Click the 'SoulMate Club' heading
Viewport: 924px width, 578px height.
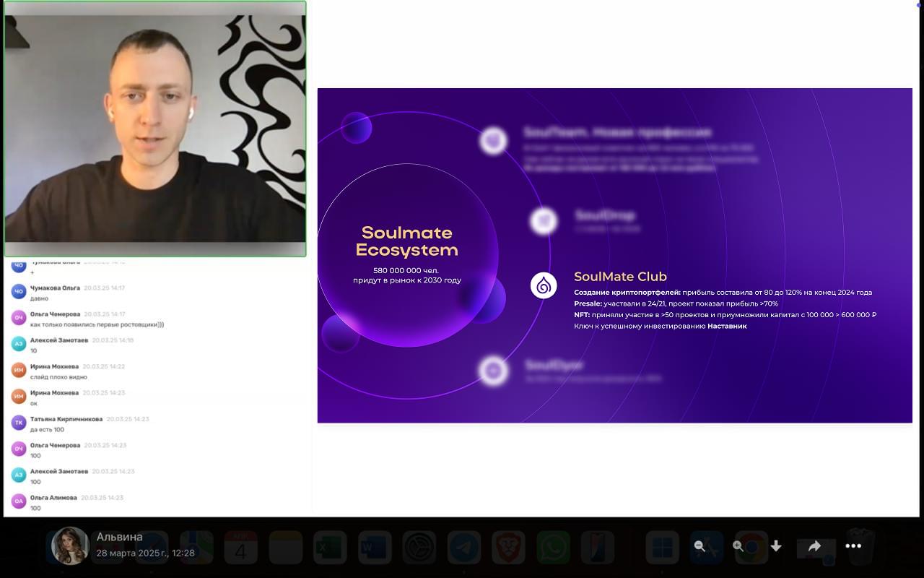click(x=620, y=277)
